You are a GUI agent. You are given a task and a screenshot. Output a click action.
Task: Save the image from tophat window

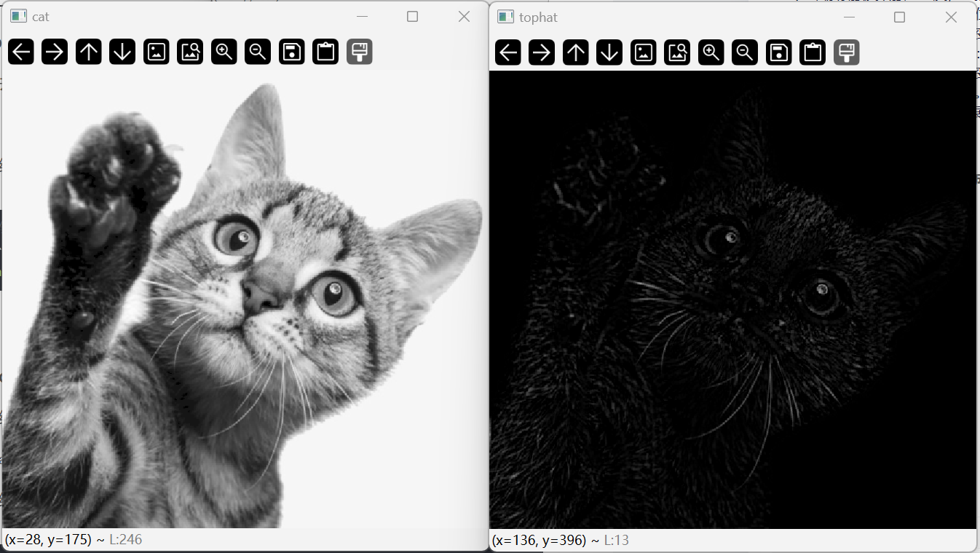tap(779, 52)
